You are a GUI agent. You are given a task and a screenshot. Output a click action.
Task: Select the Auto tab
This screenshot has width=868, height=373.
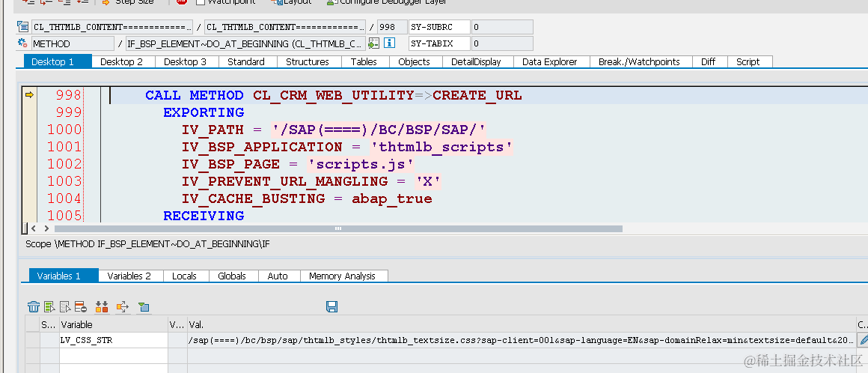click(x=278, y=276)
